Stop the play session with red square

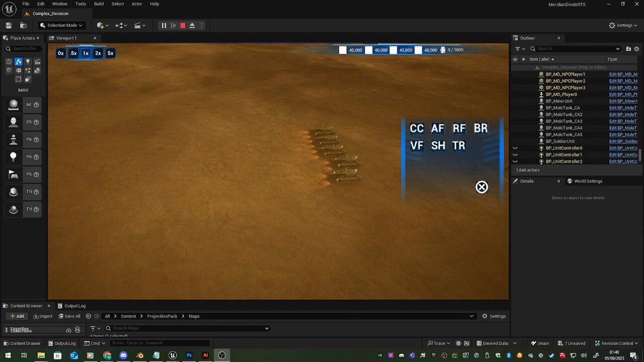182,25
